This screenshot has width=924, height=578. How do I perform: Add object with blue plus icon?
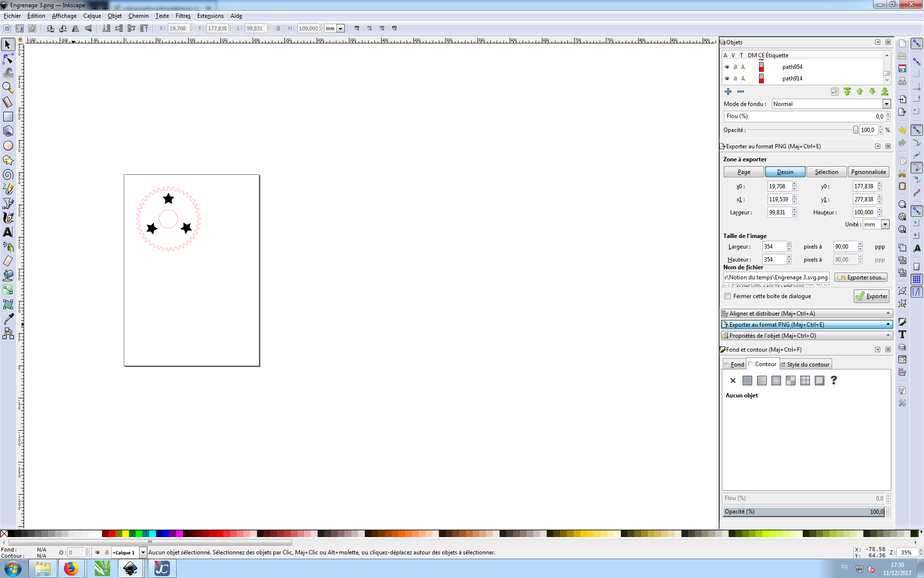[x=728, y=92]
